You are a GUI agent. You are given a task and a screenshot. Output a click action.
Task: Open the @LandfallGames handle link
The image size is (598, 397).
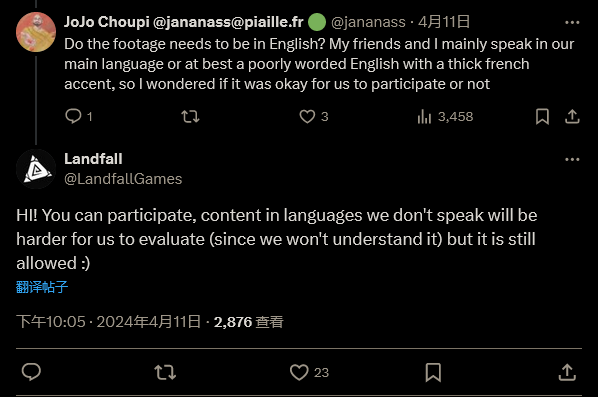click(x=123, y=179)
